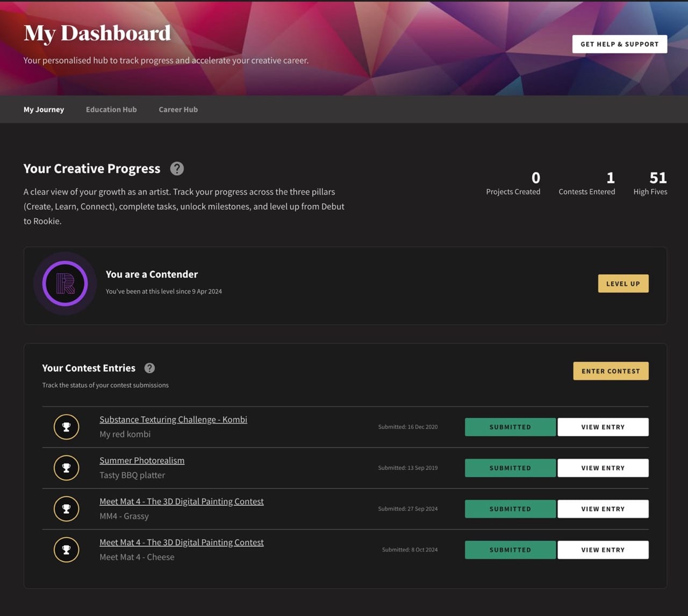
Task: Select the My Journey tab
Action: pos(44,110)
